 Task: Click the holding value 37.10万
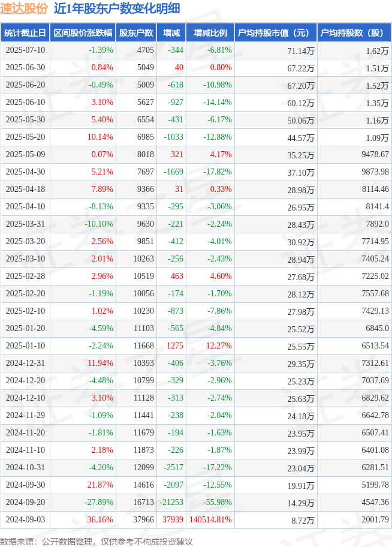(301, 173)
